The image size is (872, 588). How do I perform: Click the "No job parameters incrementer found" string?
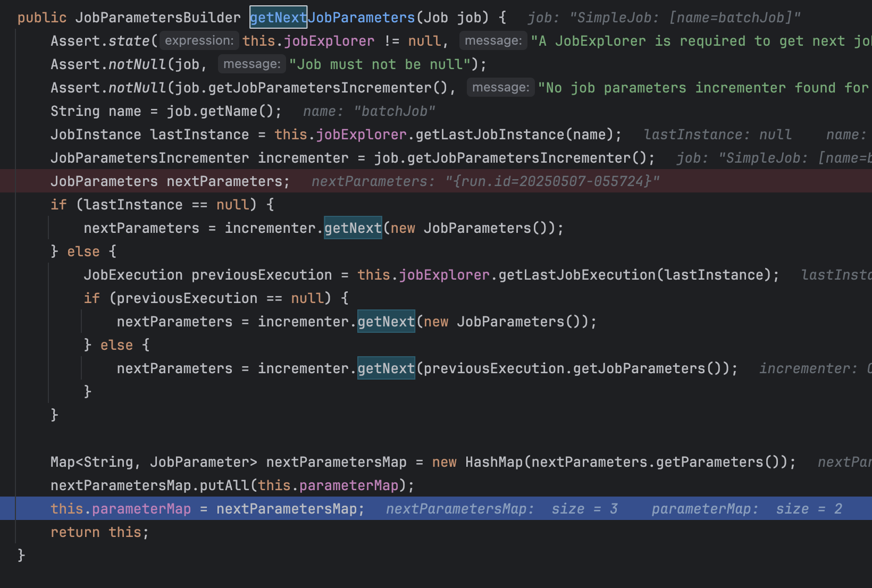tap(705, 88)
